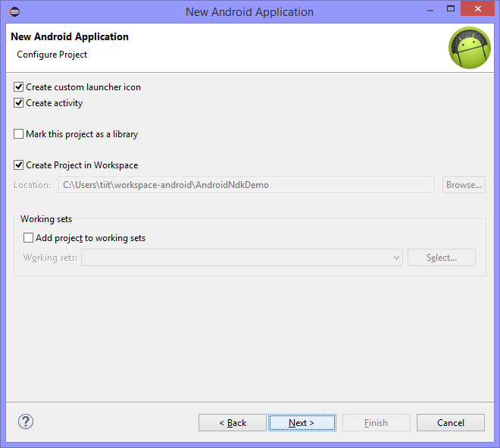Click the Location path text field
Image resolution: width=500 pixels, height=448 pixels.
pos(245,185)
